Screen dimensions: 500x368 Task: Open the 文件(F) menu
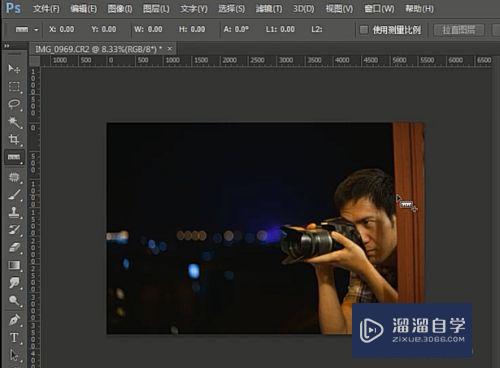[46, 9]
